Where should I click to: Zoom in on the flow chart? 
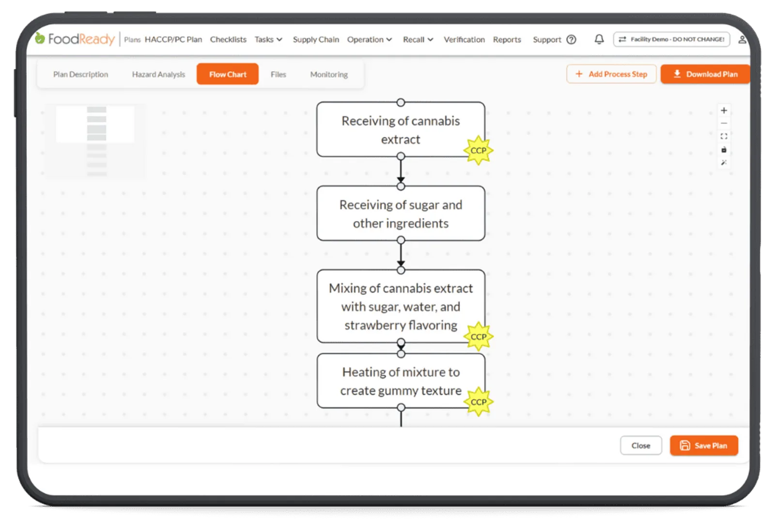click(724, 110)
